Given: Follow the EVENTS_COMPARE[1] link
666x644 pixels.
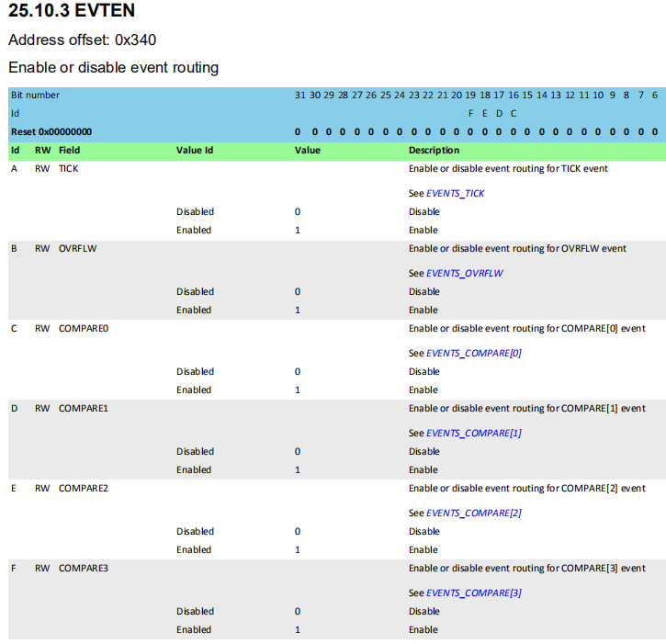Looking at the screenshot, I should click(x=474, y=433).
